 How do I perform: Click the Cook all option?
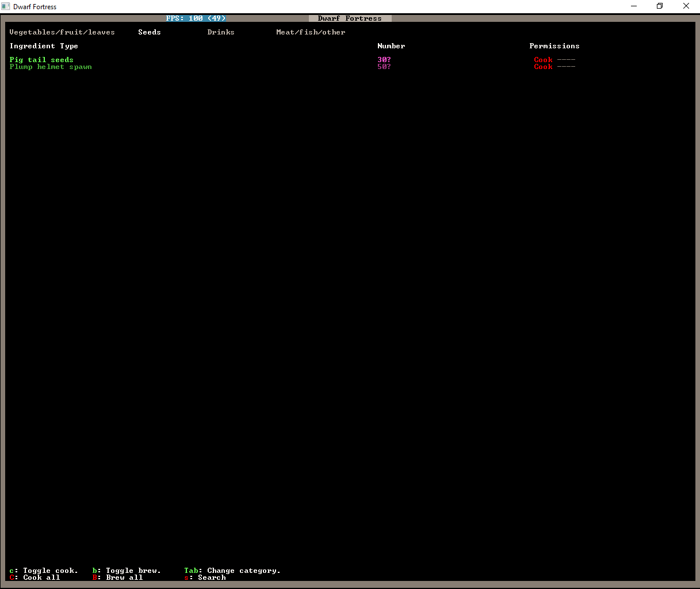(35, 577)
